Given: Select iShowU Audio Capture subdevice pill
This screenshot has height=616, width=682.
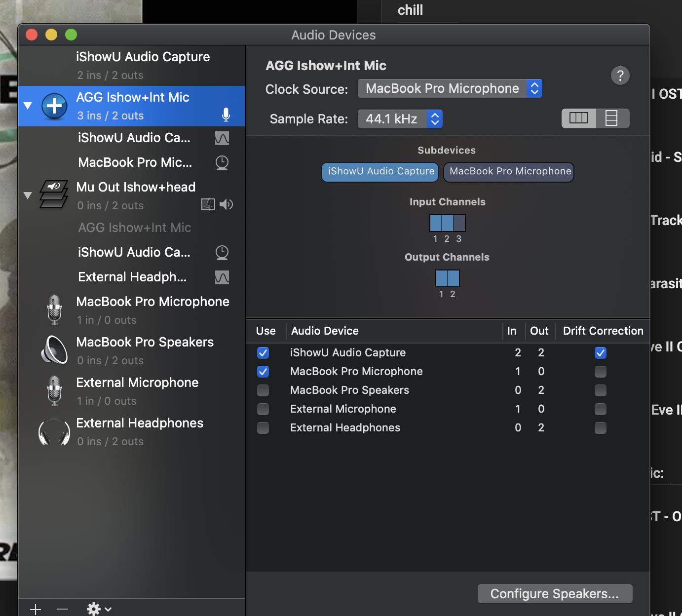Looking at the screenshot, I should pos(380,172).
